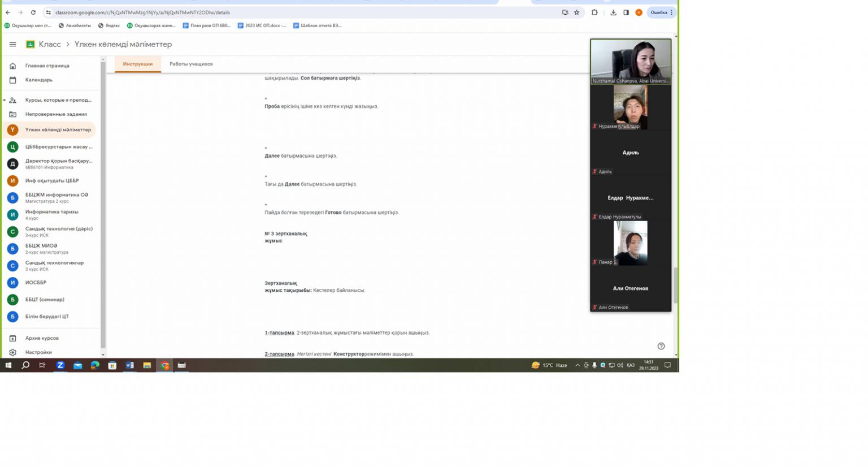This screenshot has height=467, width=868.
Task: Click the Класс breadcrumb link
Action: click(50, 44)
